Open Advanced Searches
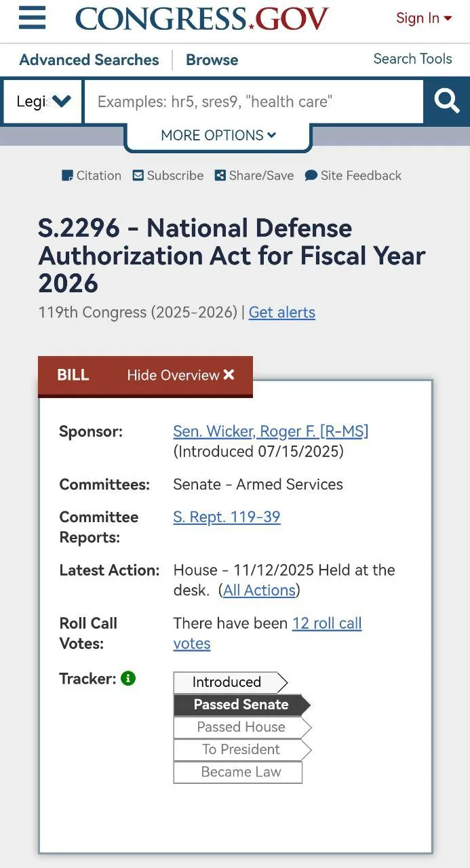 pyautogui.click(x=89, y=60)
